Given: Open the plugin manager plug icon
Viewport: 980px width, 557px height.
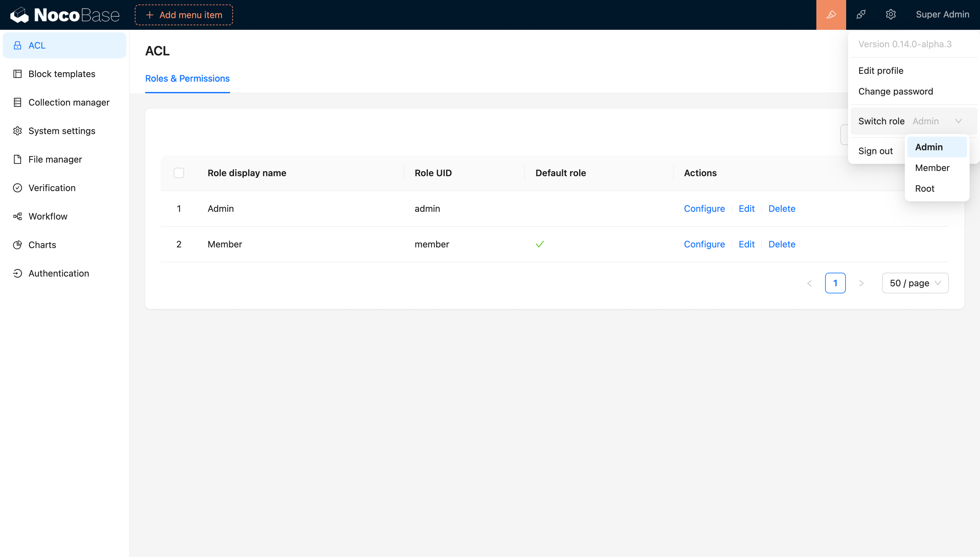Looking at the screenshot, I should click(860, 15).
